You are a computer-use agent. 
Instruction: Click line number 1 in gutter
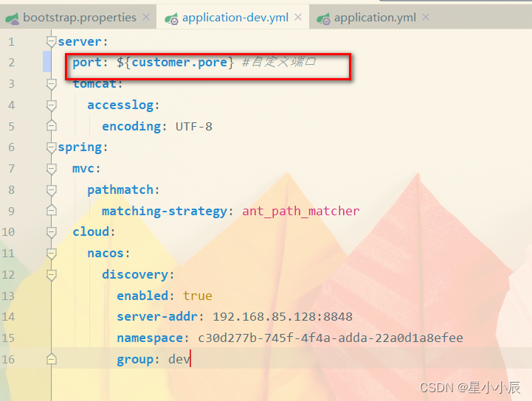coord(12,42)
